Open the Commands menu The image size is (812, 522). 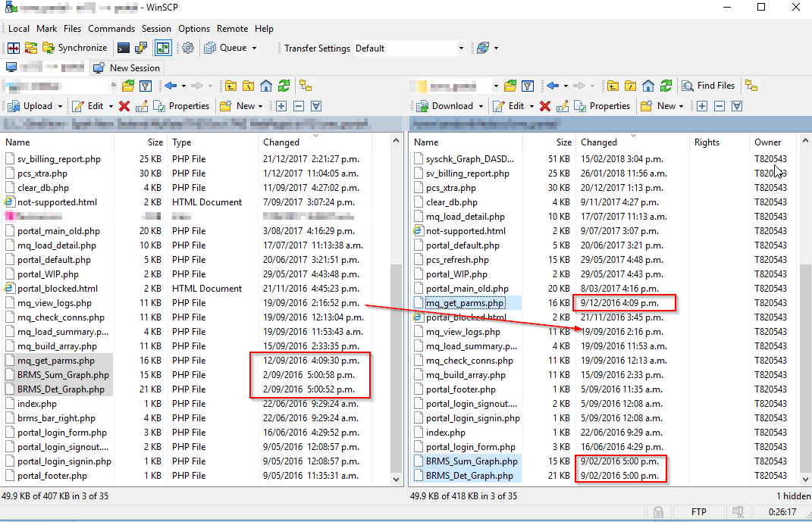[x=111, y=29]
